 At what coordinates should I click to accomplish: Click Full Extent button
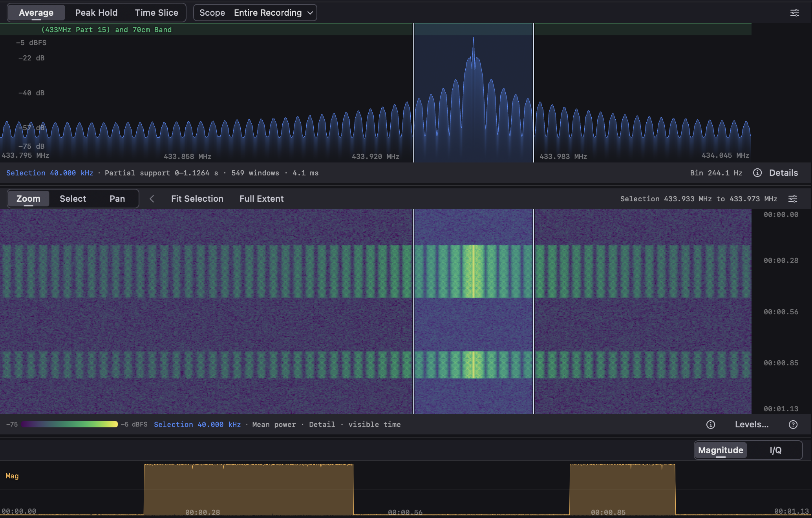[262, 199]
